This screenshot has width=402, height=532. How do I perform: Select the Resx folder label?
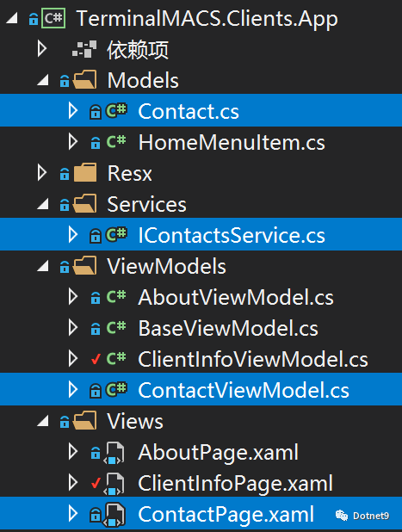[130, 173]
